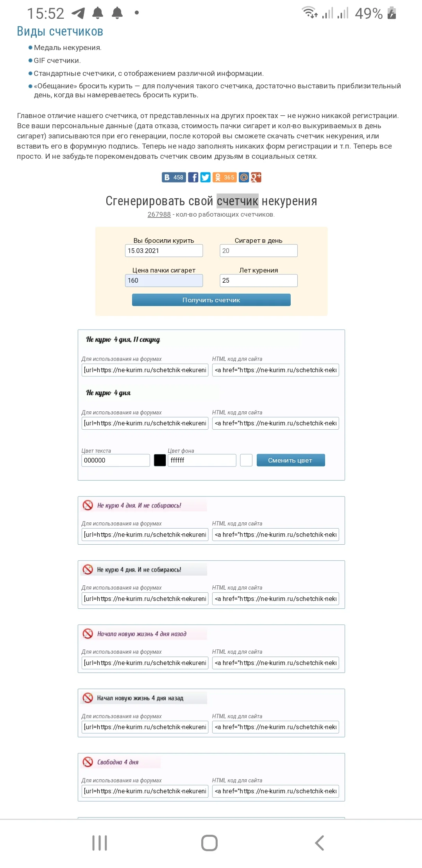Pick the white background color swatch

click(x=246, y=460)
